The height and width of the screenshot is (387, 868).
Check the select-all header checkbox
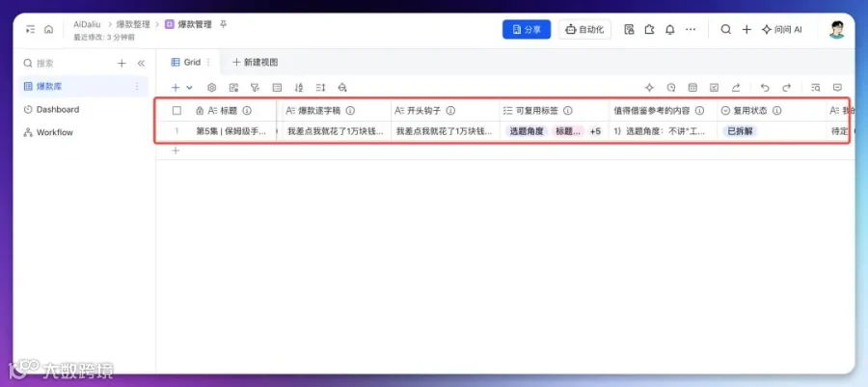176,111
